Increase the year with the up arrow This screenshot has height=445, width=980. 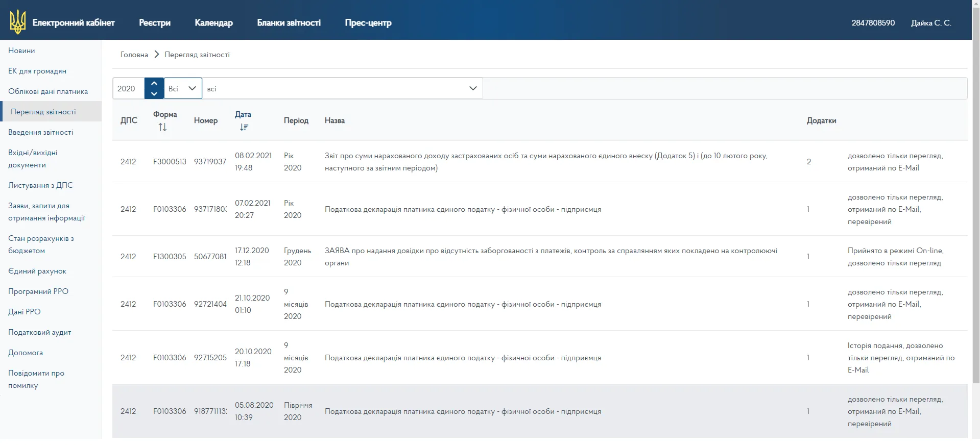pyautogui.click(x=154, y=83)
